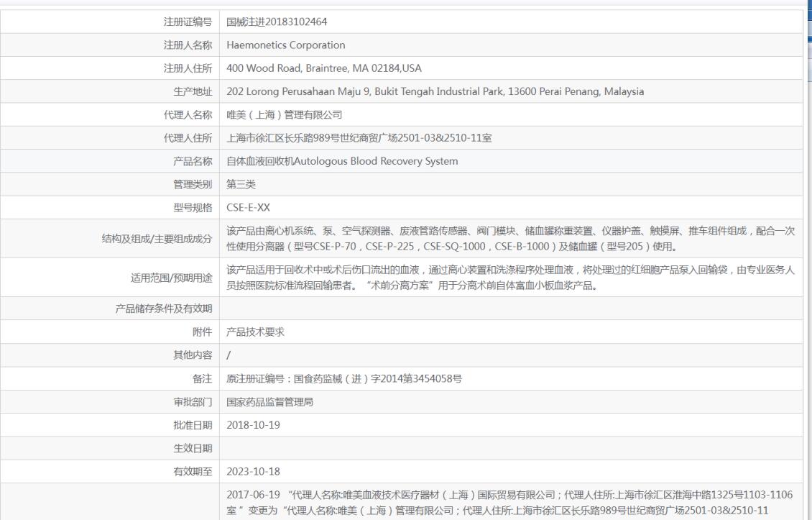Click the 第三类 management class value
This screenshot has height=520, width=812.
pos(241,185)
